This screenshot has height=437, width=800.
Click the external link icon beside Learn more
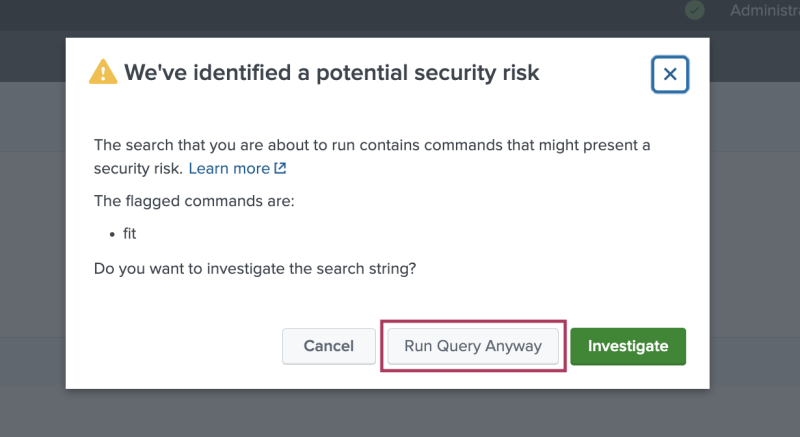[x=280, y=168]
